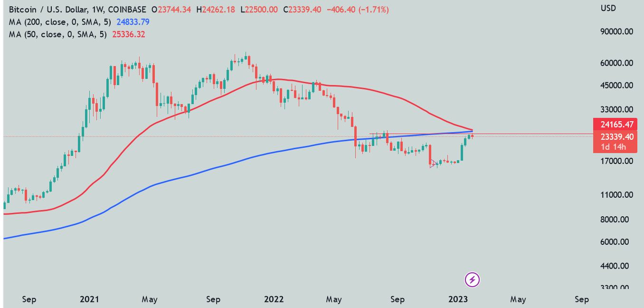Image resolution: width=644 pixels, height=308 pixels.
Task: Select the Bitcoin / U.S. Dollar symbol title
Action: point(62,10)
